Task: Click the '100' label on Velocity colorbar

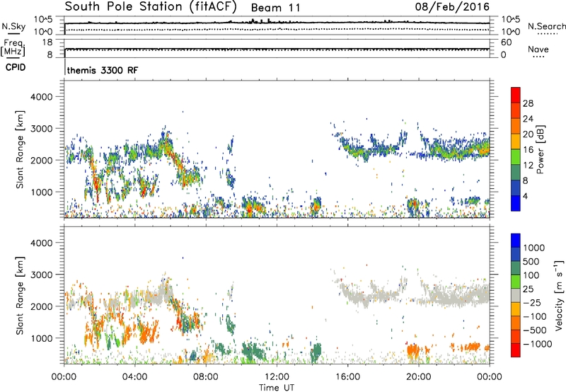Action: point(531,275)
